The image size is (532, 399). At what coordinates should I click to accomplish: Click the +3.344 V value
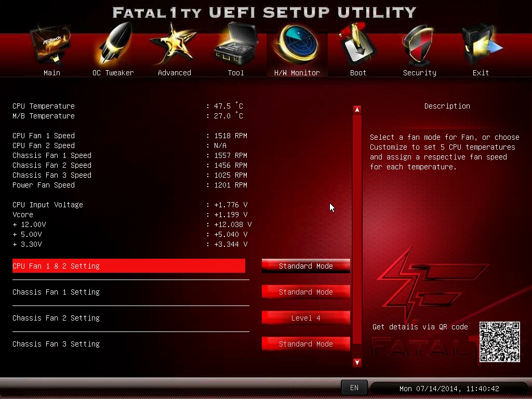coord(231,244)
